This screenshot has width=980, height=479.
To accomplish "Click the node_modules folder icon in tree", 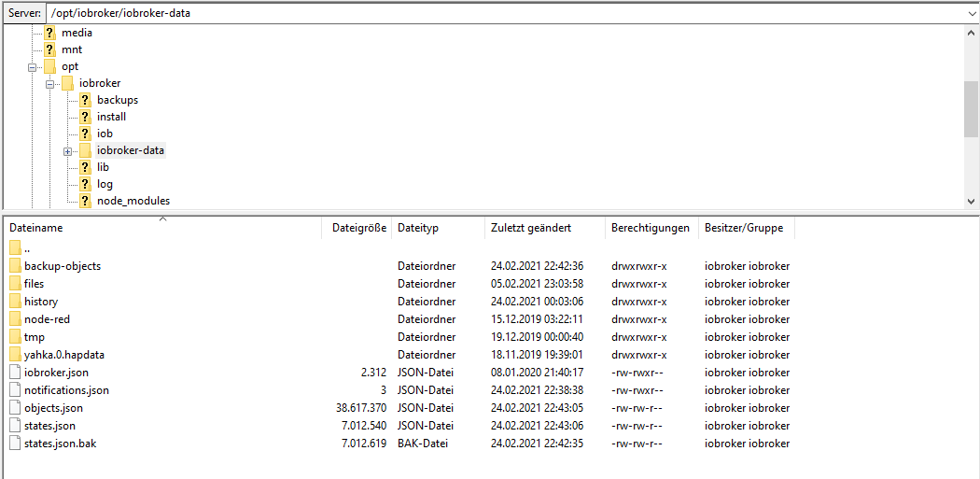I will (86, 202).
